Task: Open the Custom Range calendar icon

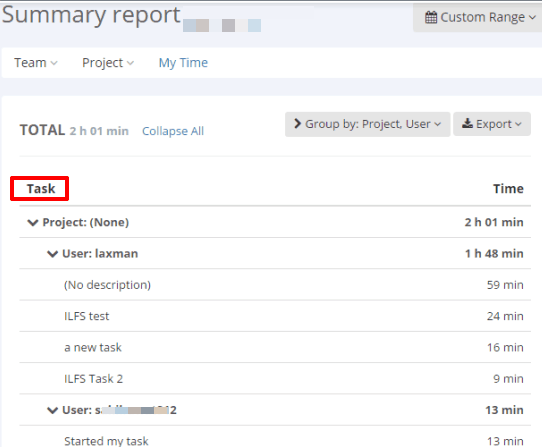Action: click(x=431, y=17)
